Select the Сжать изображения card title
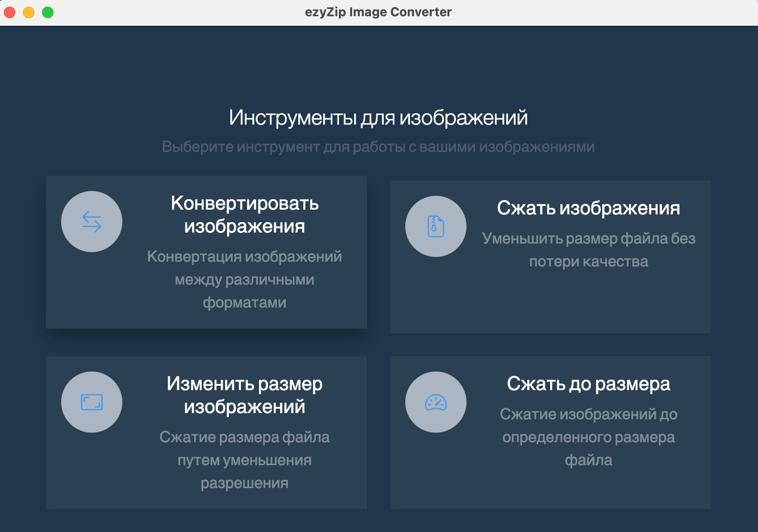 [588, 208]
